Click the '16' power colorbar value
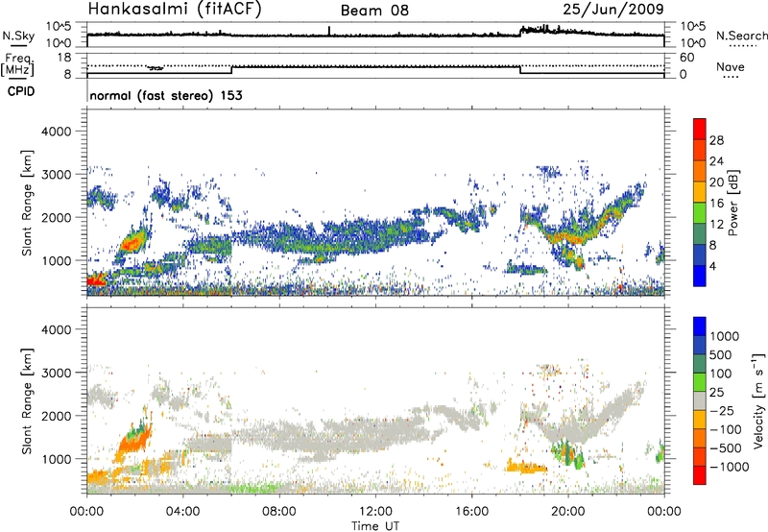 [x=716, y=204]
